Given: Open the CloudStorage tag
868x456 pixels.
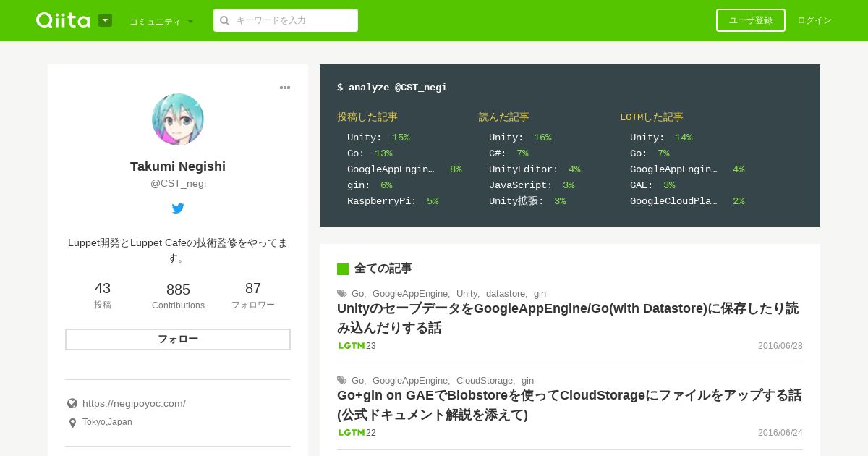Looking at the screenshot, I should pos(485,380).
